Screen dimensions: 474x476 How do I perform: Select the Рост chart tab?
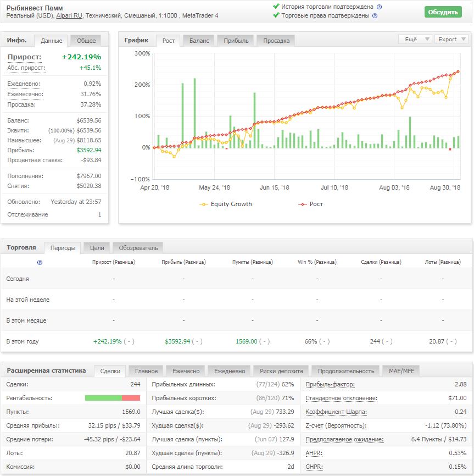coord(168,41)
